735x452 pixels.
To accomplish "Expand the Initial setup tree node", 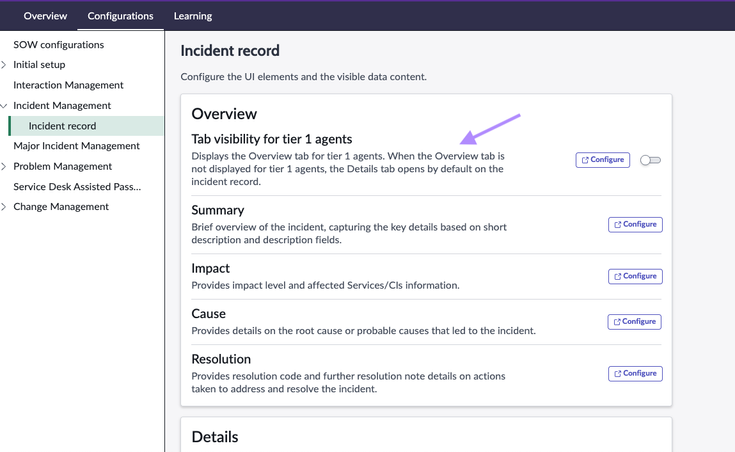I will click(4, 65).
